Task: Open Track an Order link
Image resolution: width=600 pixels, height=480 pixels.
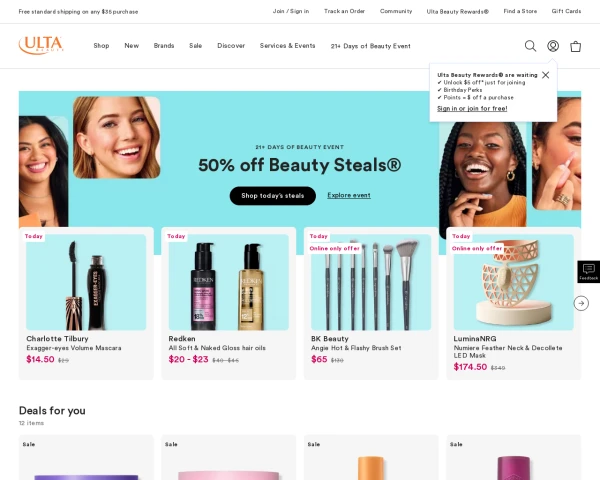Action: (x=344, y=11)
